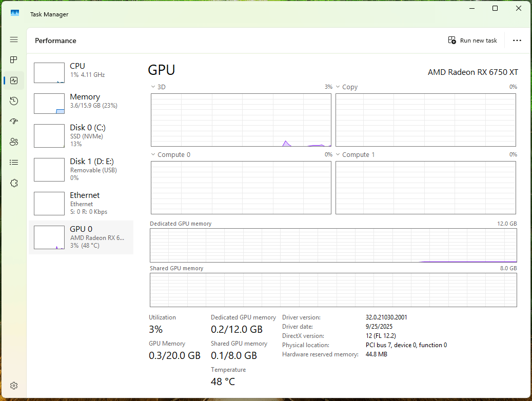532x401 pixels.
Task: Click the Copy engine usage graph
Action: pos(426,120)
